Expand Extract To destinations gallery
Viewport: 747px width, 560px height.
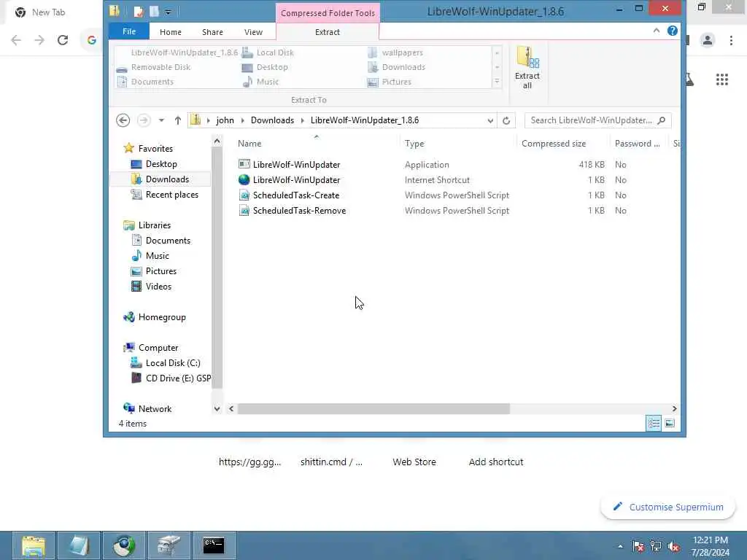pyautogui.click(x=497, y=82)
